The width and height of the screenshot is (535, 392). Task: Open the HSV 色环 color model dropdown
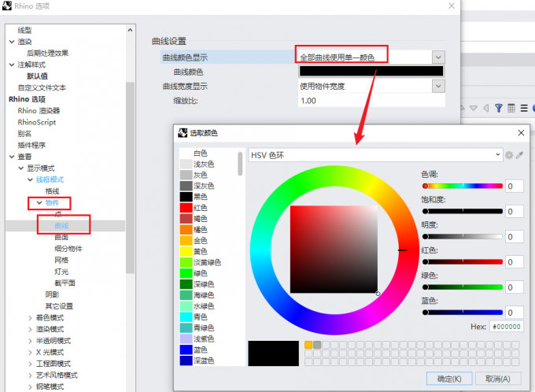coord(375,155)
